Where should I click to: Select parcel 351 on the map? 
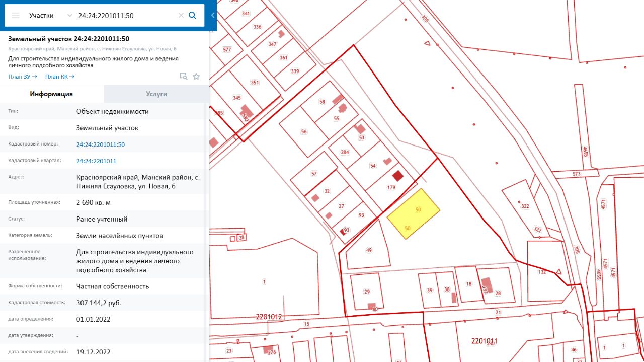(x=255, y=83)
